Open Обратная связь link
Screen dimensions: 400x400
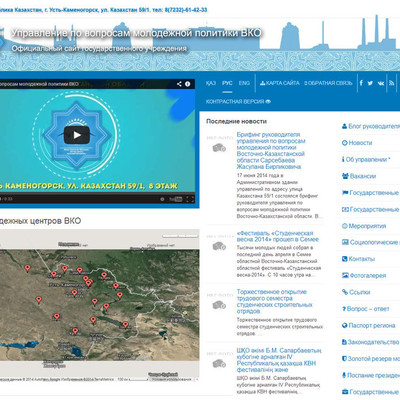[x=328, y=83]
